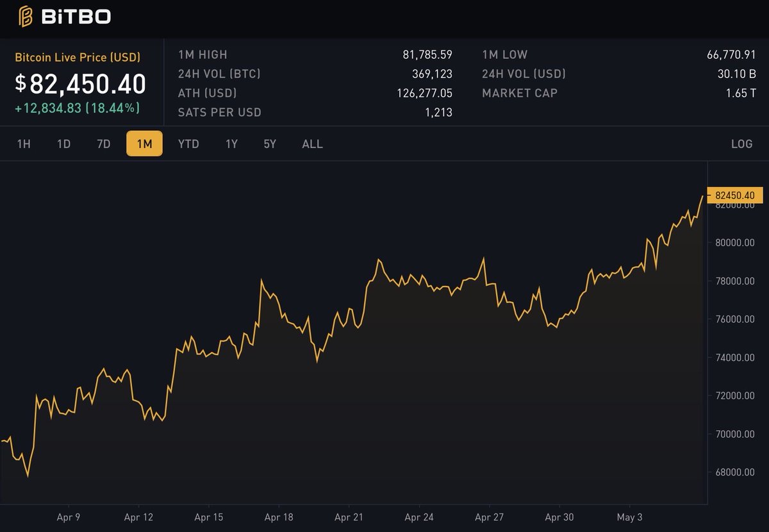Click the Apr 9 date label
This screenshot has width=769, height=532.
[69, 517]
